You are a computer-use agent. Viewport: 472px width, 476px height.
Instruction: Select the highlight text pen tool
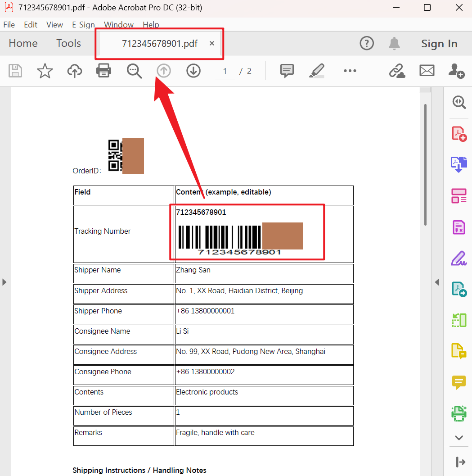point(317,71)
